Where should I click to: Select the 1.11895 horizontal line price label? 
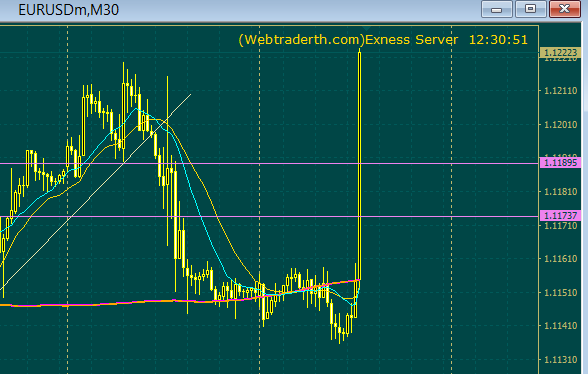coord(560,163)
